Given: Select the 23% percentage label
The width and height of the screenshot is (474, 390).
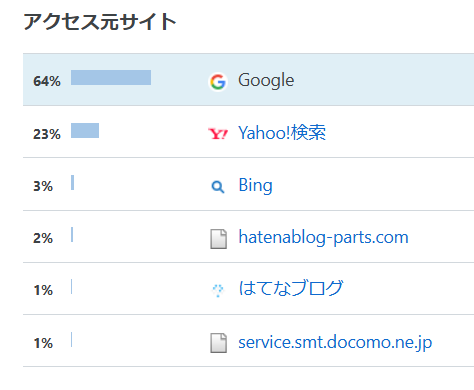Looking at the screenshot, I should pos(47,134).
